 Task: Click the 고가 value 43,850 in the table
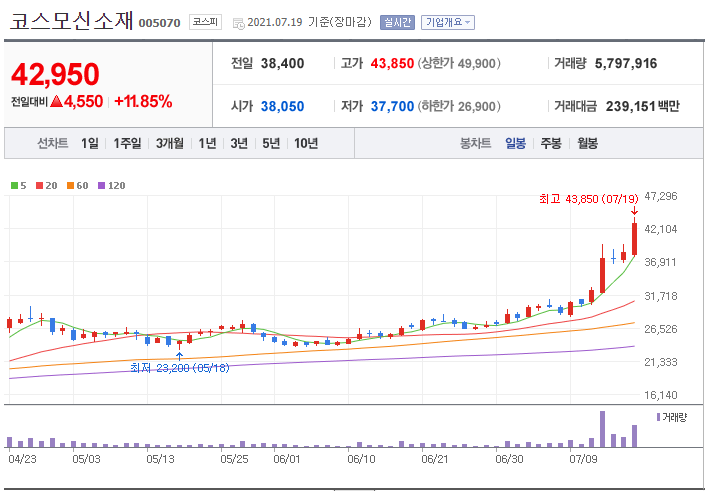tap(392, 63)
